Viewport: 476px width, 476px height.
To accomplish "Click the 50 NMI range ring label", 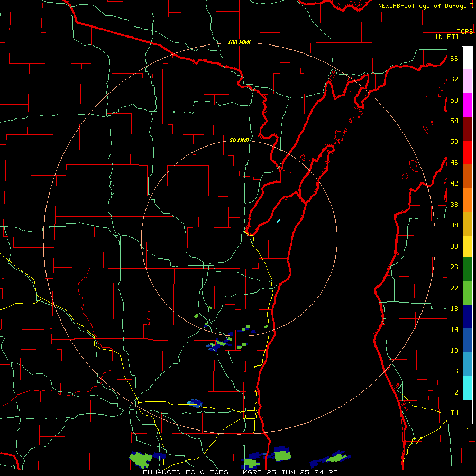I will point(239,140).
